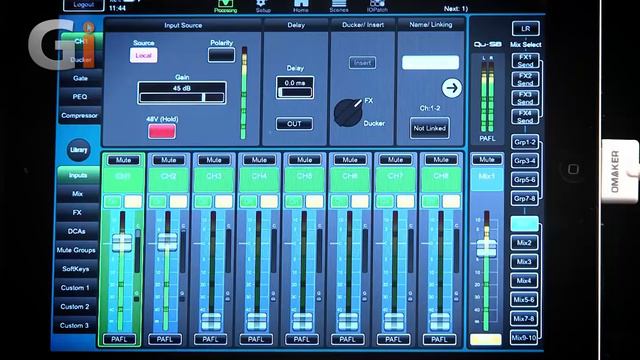Viewport: 640px width, 360px height.
Task: Select Grp7-8 mix
Action: pos(525,198)
